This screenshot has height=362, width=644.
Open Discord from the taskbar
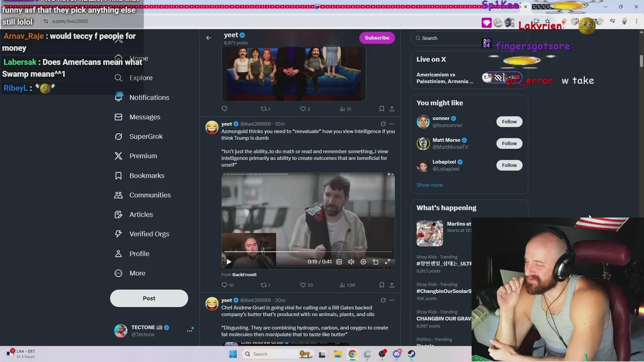coord(397,354)
